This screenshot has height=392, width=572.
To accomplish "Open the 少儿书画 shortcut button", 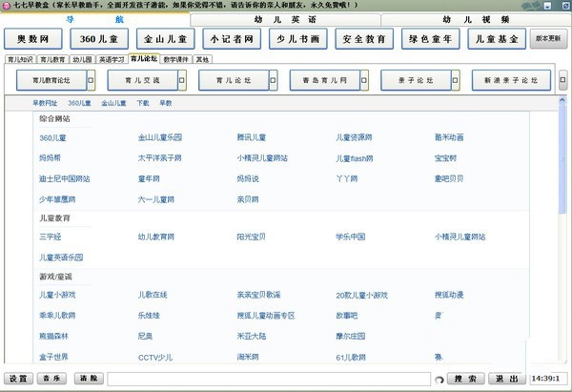I will click(x=298, y=39).
